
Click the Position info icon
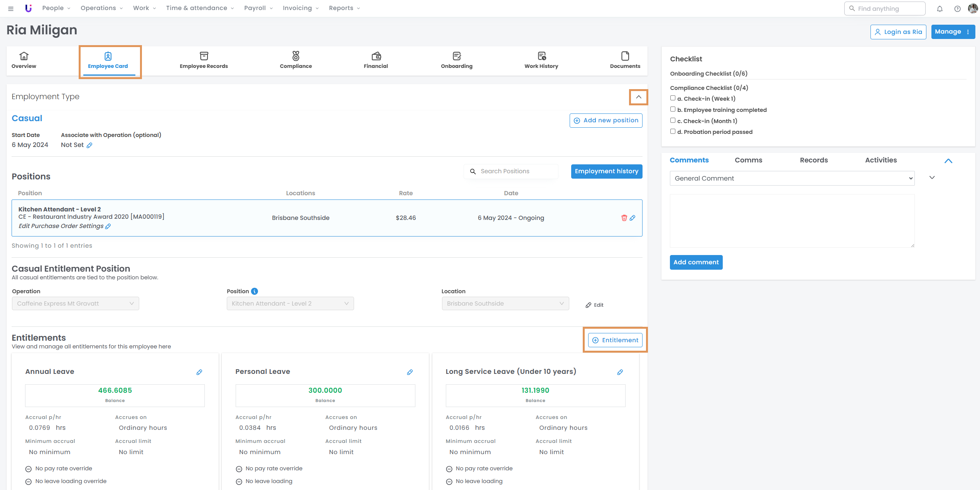click(255, 291)
